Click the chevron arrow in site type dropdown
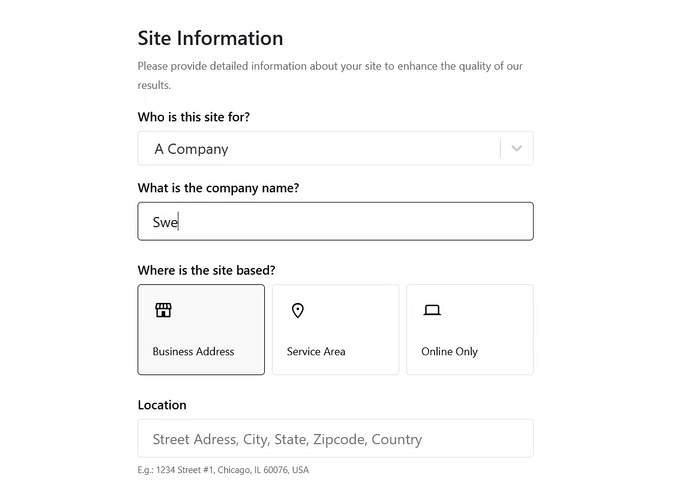 517,148
